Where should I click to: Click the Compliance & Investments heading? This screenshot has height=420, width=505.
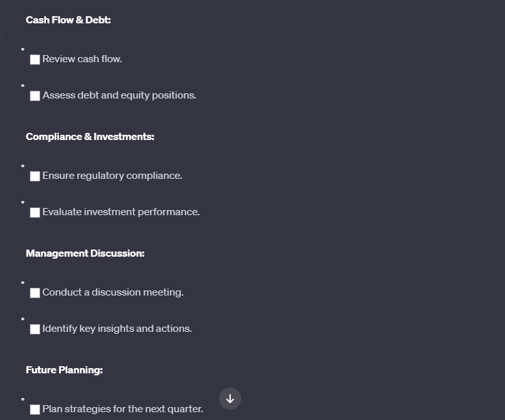pos(90,137)
